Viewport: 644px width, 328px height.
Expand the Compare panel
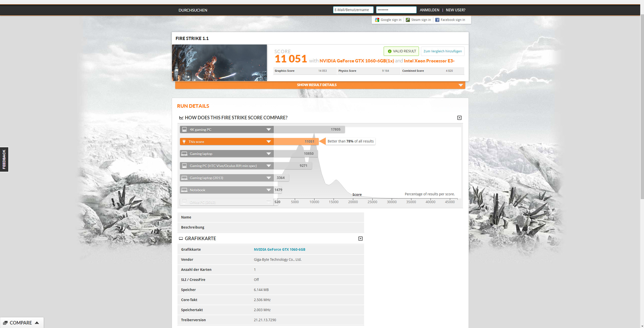coord(21,323)
